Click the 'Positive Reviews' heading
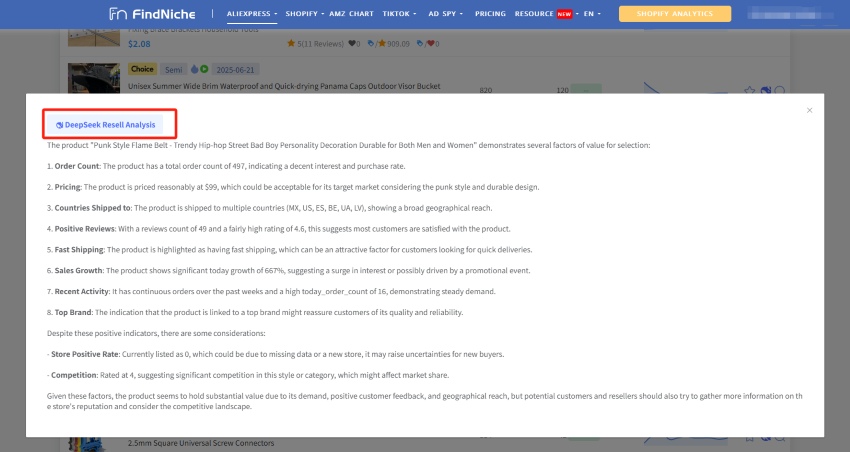This screenshot has width=850, height=452. click(x=85, y=229)
